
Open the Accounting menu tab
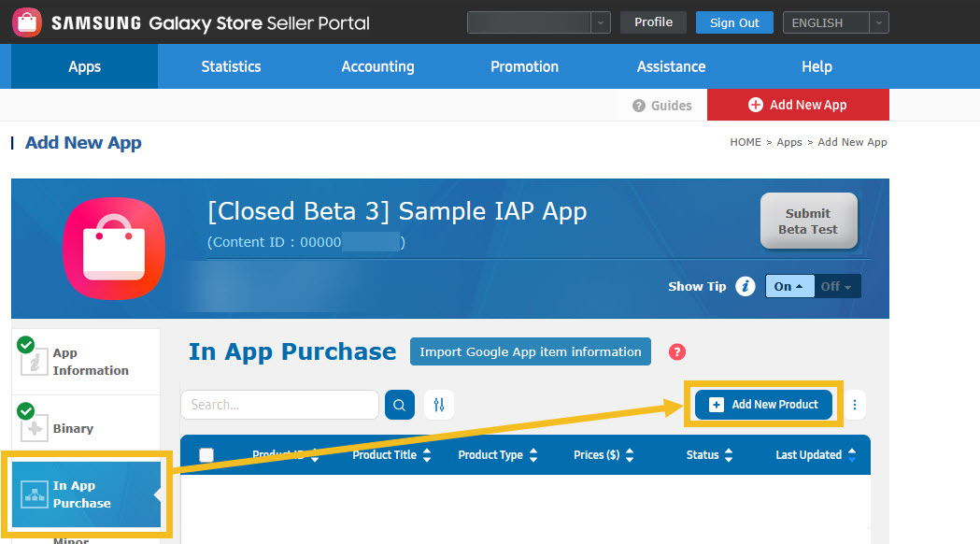tap(377, 66)
